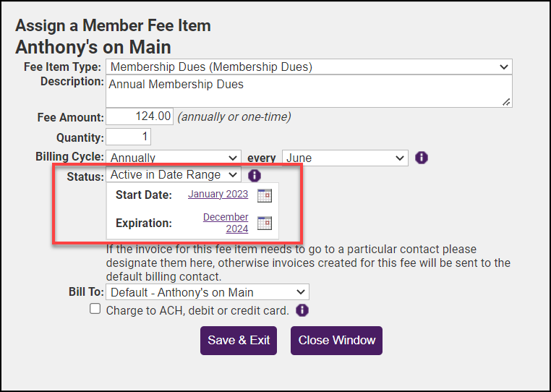Open the Bill To contact dropdown

click(208, 292)
